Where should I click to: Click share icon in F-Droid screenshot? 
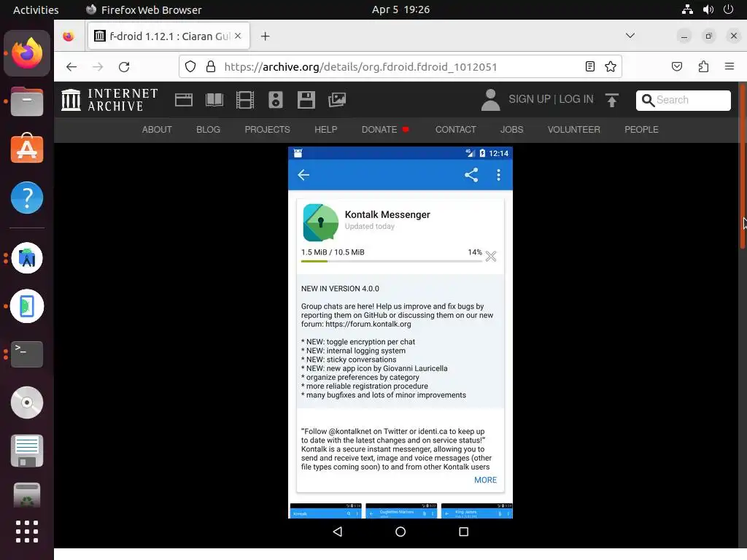(471, 175)
